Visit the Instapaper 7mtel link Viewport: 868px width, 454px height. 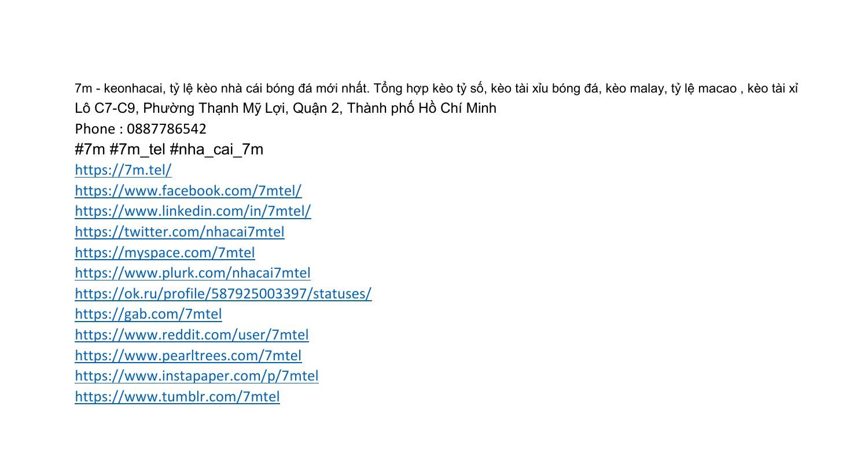[x=197, y=376]
